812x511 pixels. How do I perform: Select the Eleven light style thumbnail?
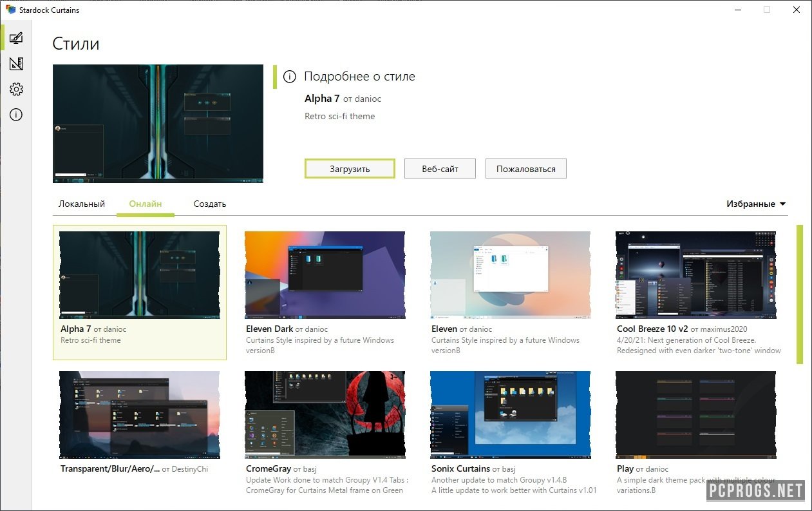(x=510, y=275)
